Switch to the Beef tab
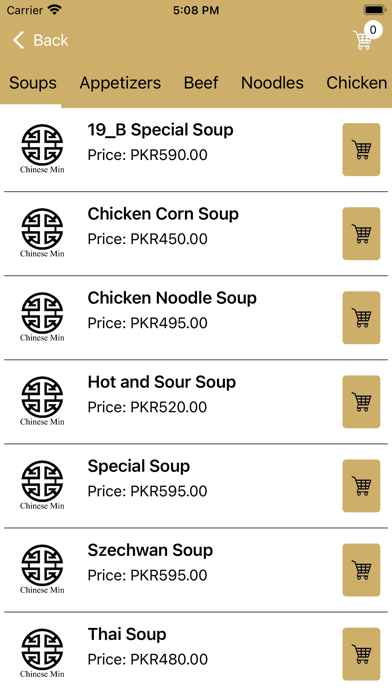This screenshot has height=696, width=392. (201, 83)
